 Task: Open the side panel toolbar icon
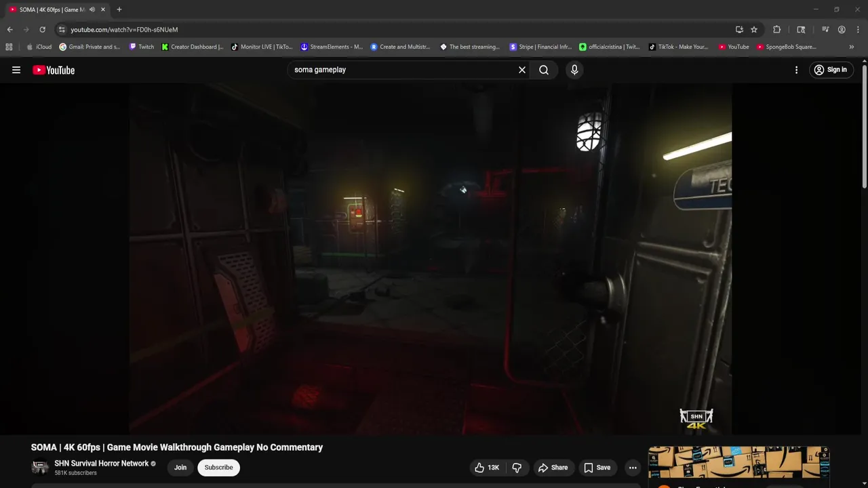tap(801, 30)
